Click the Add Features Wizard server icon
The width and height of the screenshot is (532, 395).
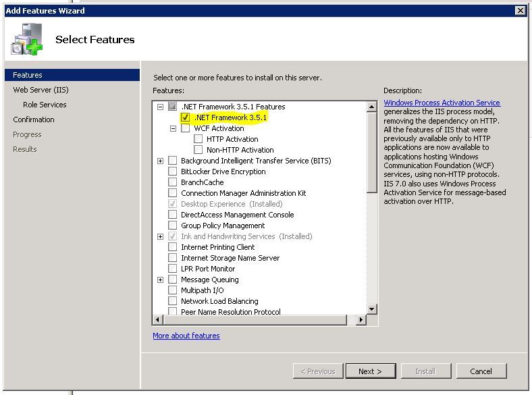coord(27,39)
